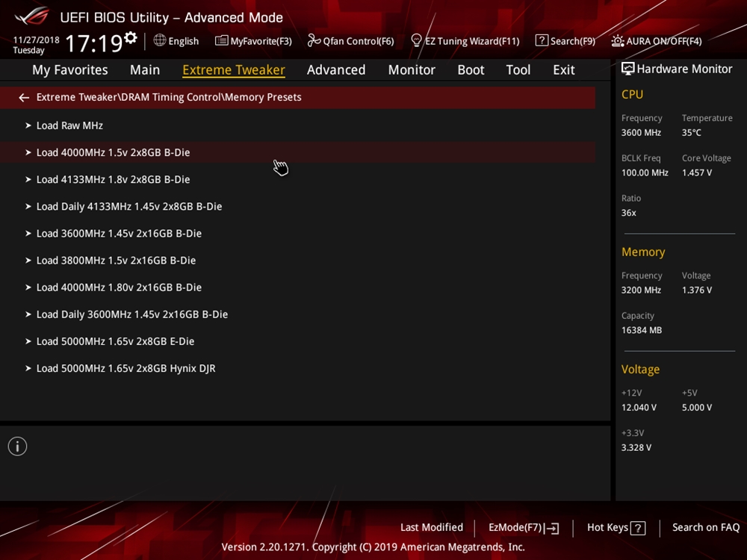Switch to the Monitor tab
This screenshot has width=747, height=560.
(412, 70)
